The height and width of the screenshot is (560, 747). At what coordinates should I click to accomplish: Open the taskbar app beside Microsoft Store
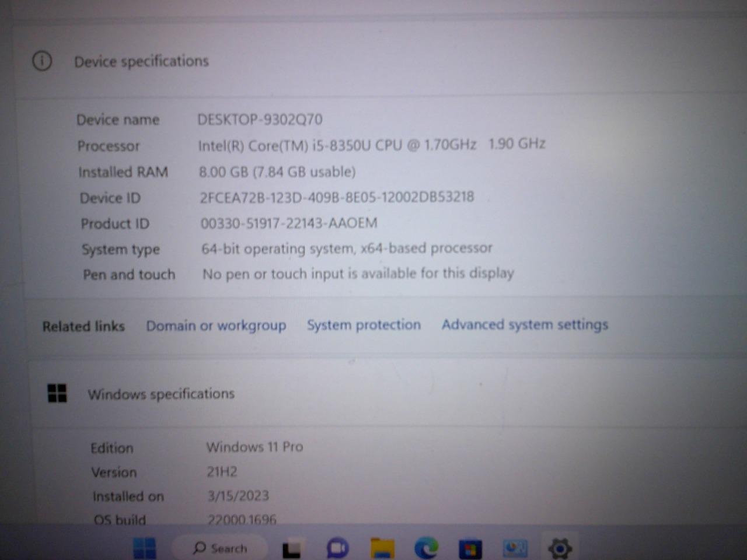515,548
